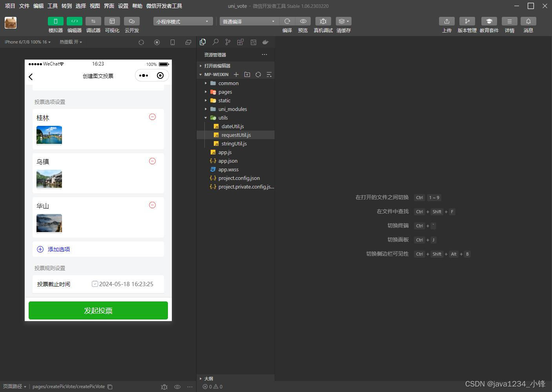Select the search icon in editor sidebar
The width and height of the screenshot is (552, 392).
click(x=215, y=42)
